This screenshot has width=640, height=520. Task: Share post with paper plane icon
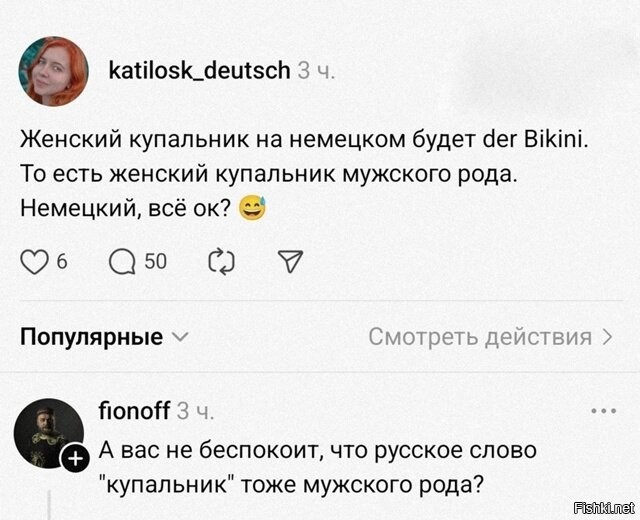coord(288,262)
